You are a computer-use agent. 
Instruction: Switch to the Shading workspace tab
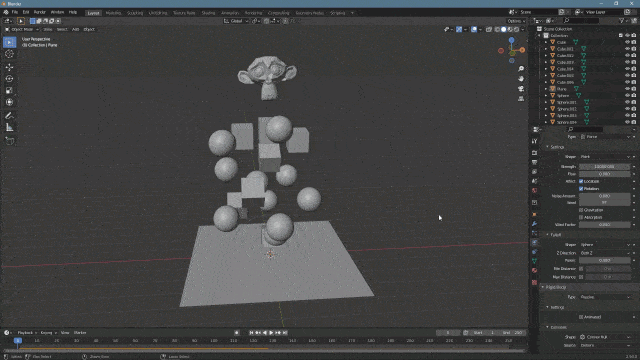[208, 13]
